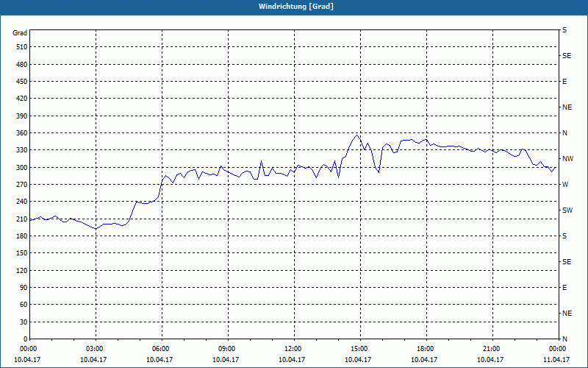Click the 30 value on the left axis
This screenshot has height=368, width=588.
pos(24,322)
